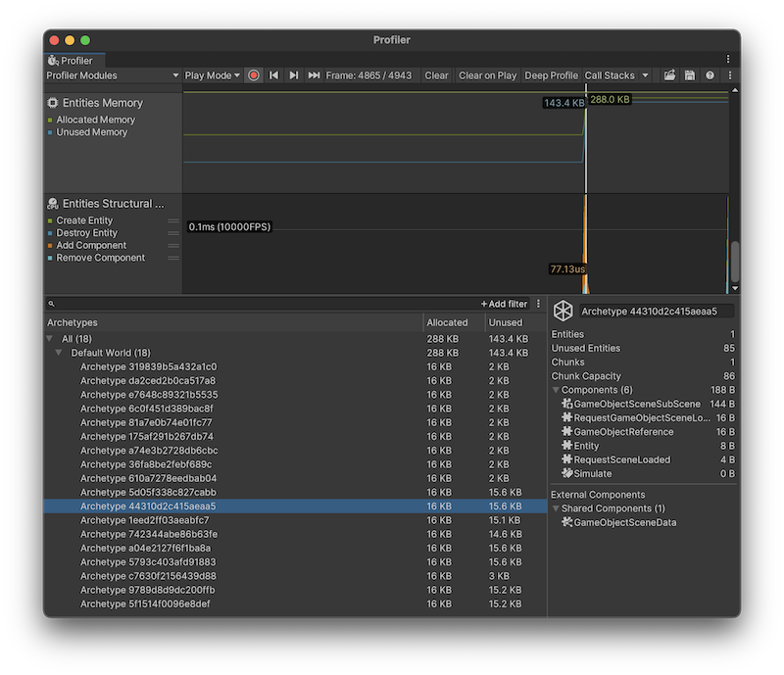Click the Clear button
The height and width of the screenshot is (675, 784).
click(x=436, y=74)
